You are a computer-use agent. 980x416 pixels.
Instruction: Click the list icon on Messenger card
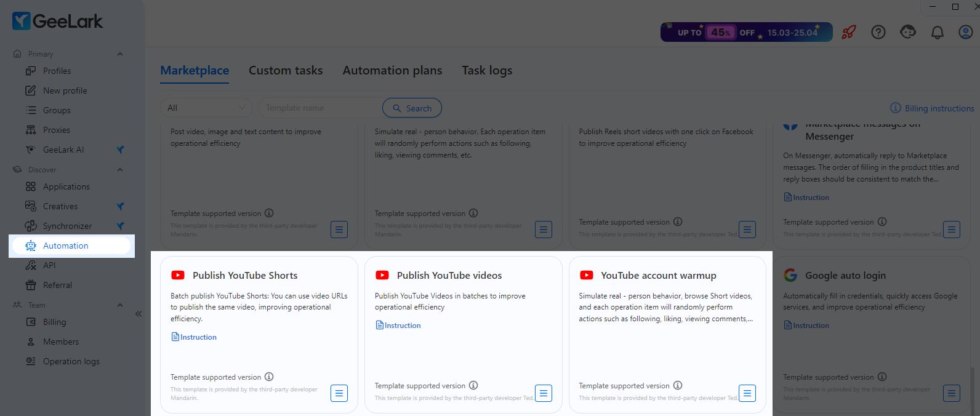pyautogui.click(x=952, y=230)
